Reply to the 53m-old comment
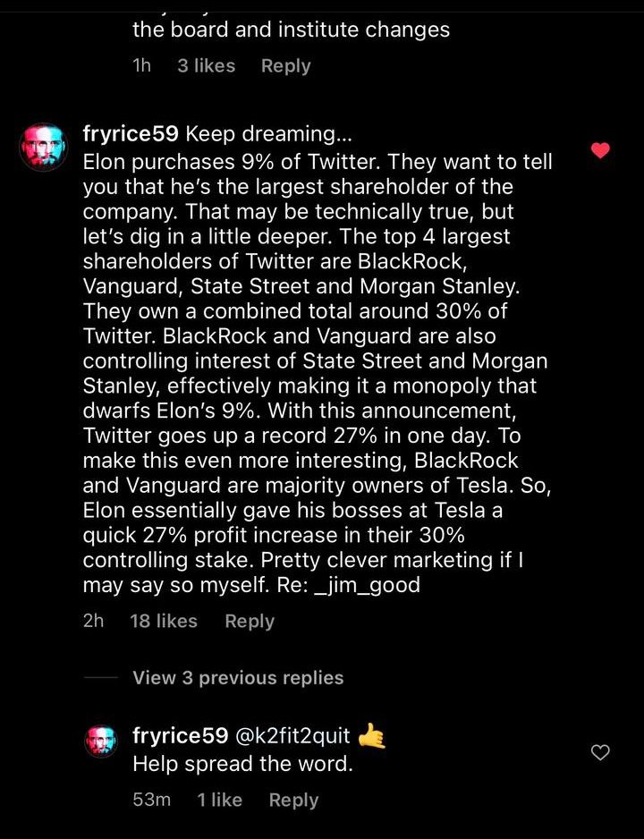 coord(293,800)
